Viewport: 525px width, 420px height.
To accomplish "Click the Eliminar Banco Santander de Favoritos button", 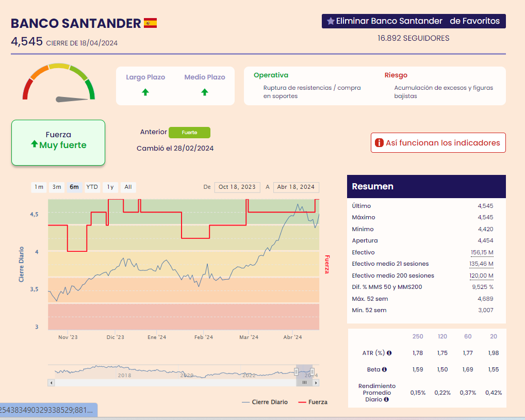I will click(x=414, y=21).
